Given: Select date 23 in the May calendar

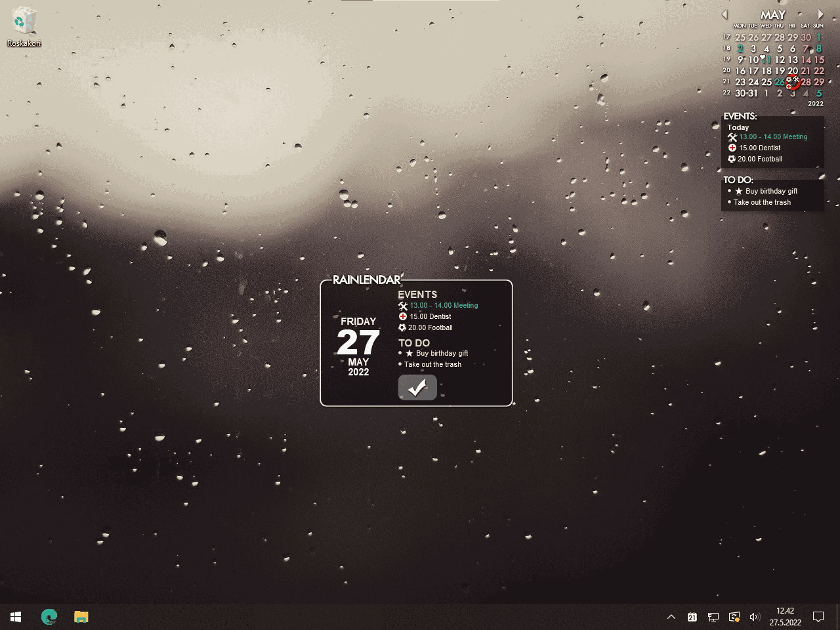Looking at the screenshot, I should 740,82.
